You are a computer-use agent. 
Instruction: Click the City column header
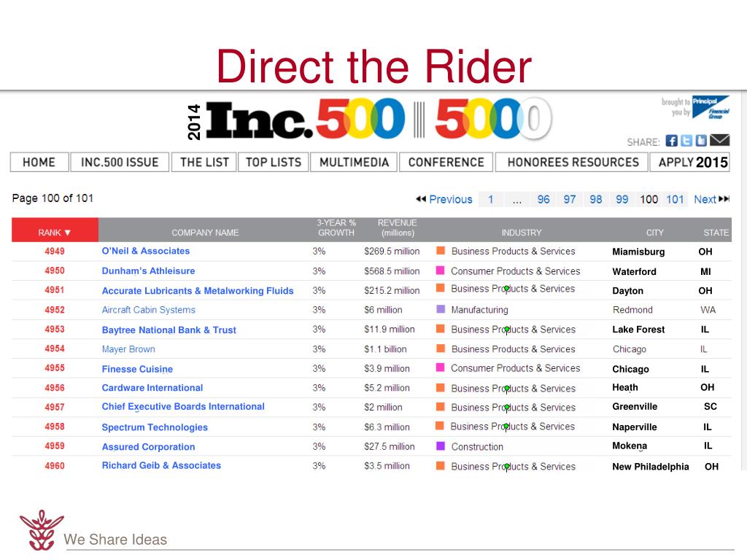pyautogui.click(x=654, y=233)
